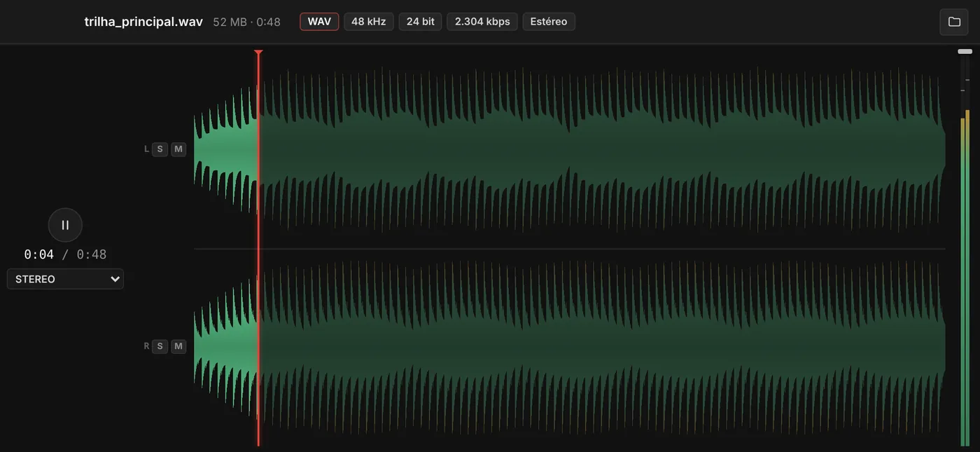Click the 24 bit depth badge
Viewport: 980px width, 452px height.
pos(421,22)
